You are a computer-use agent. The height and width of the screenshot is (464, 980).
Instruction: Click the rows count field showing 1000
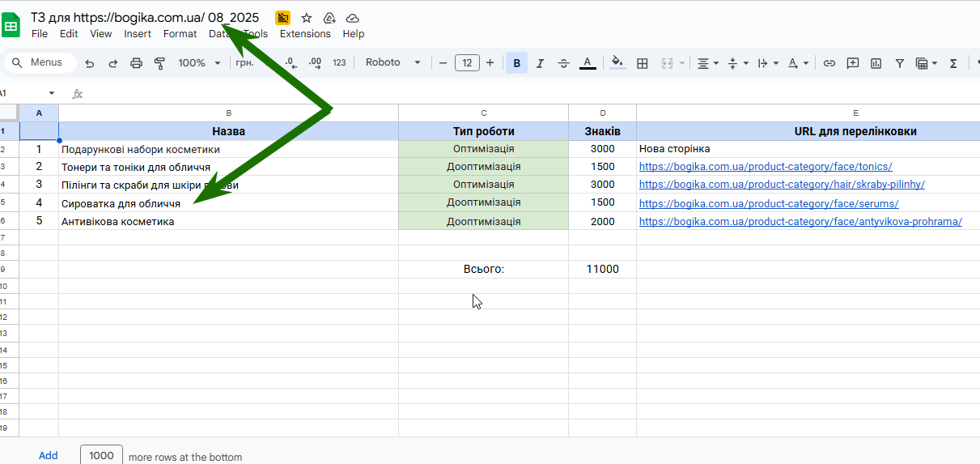point(102,455)
